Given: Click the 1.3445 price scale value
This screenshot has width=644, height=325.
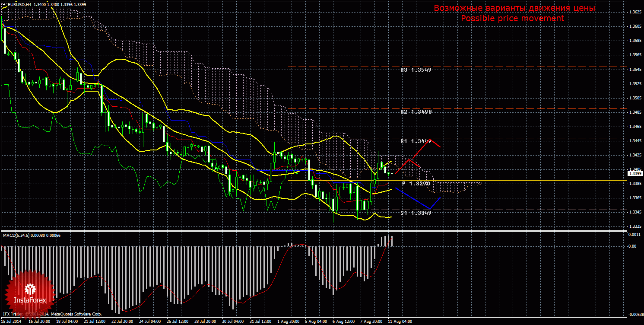Looking at the screenshot, I should tap(634, 140).
